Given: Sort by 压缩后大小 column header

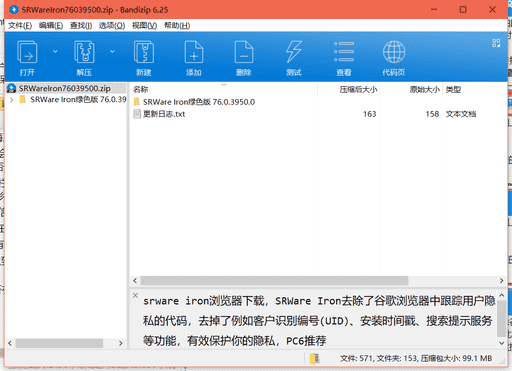Looking at the screenshot, I should (358, 89).
